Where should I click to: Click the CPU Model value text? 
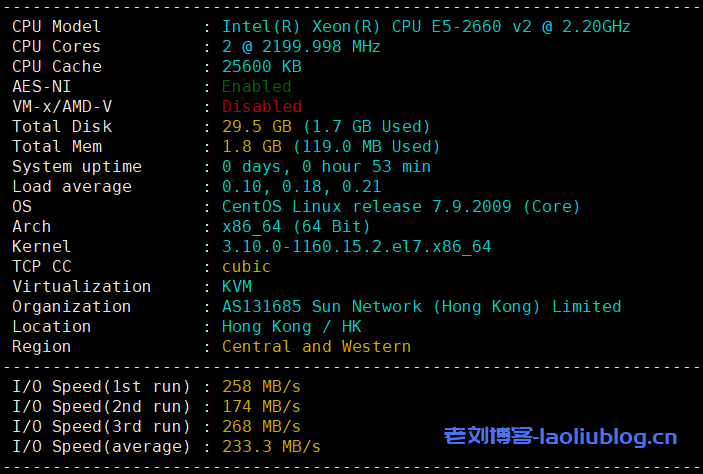click(426, 27)
